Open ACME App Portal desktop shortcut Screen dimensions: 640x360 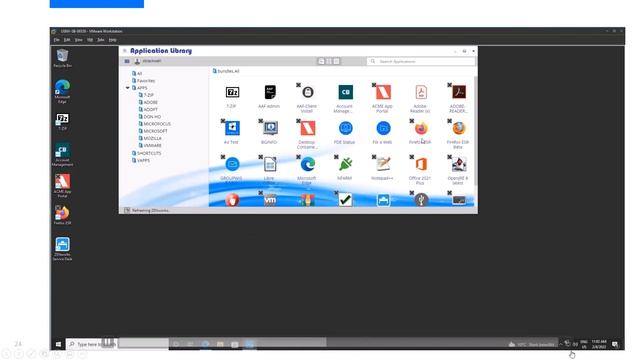62,186
